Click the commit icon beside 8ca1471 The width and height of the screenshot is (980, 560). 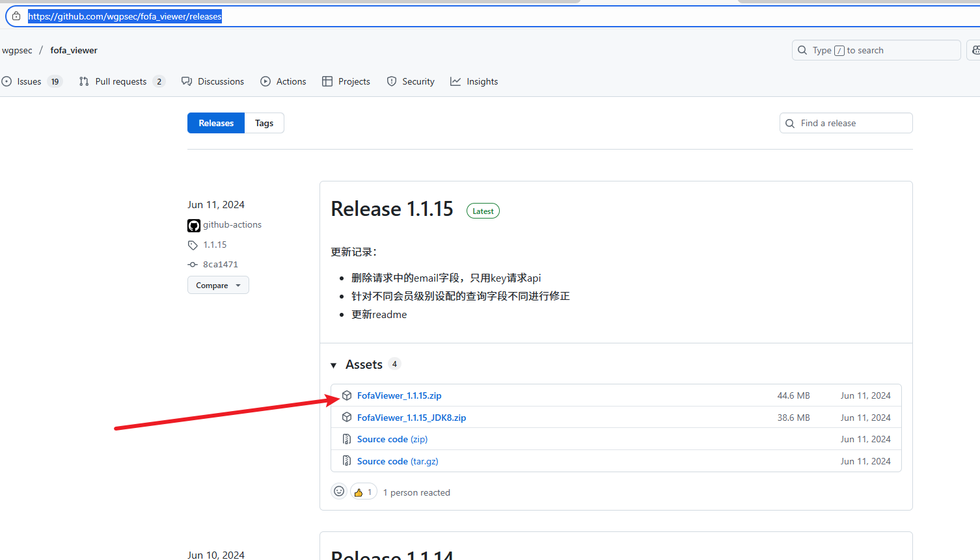coord(193,265)
